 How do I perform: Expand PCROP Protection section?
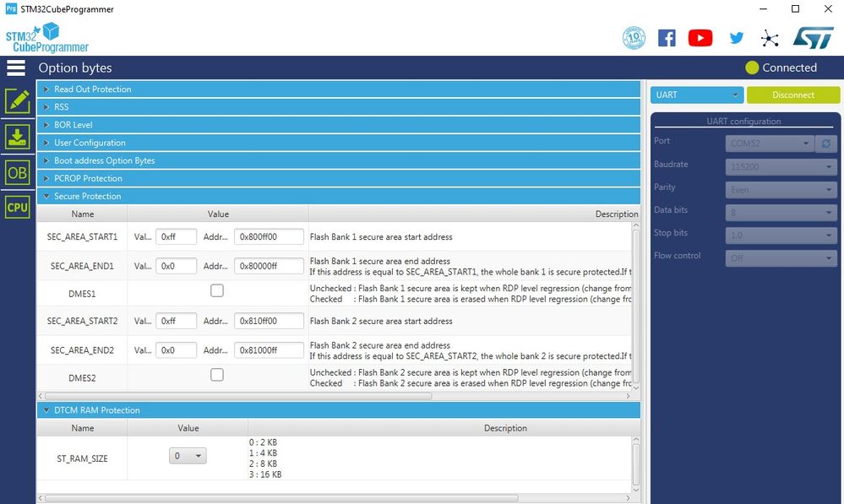point(339,178)
